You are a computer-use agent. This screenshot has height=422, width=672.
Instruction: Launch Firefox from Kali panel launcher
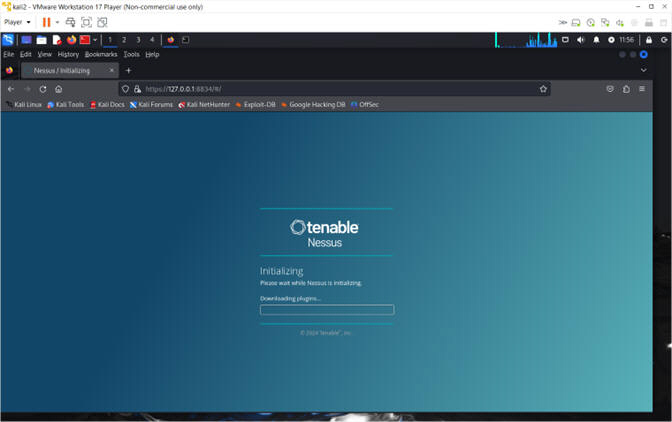tap(71, 40)
